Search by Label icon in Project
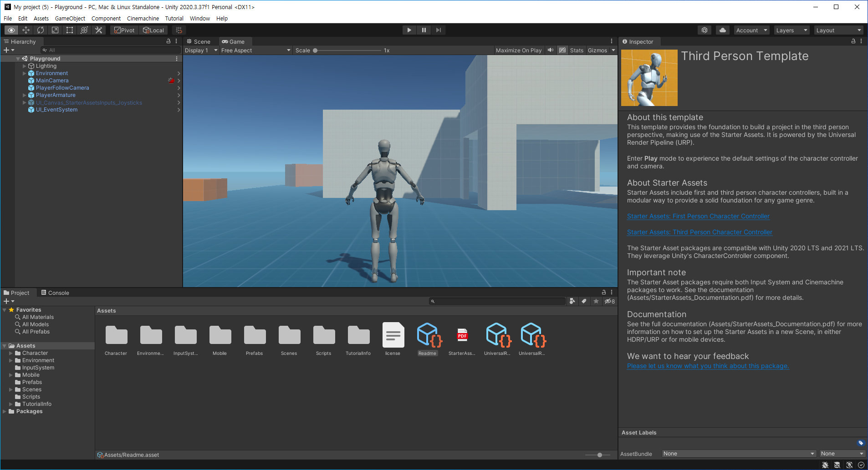 click(584, 301)
